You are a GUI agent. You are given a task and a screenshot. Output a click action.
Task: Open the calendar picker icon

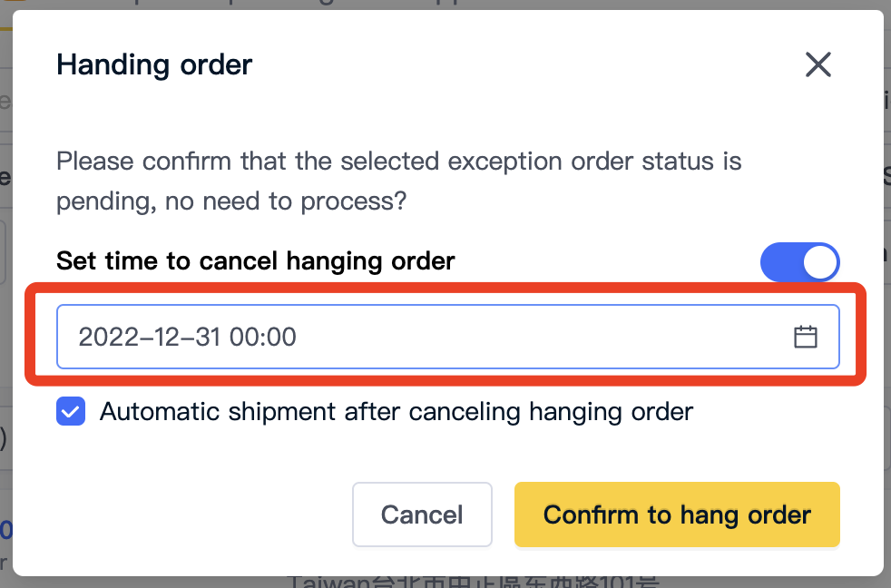point(805,337)
